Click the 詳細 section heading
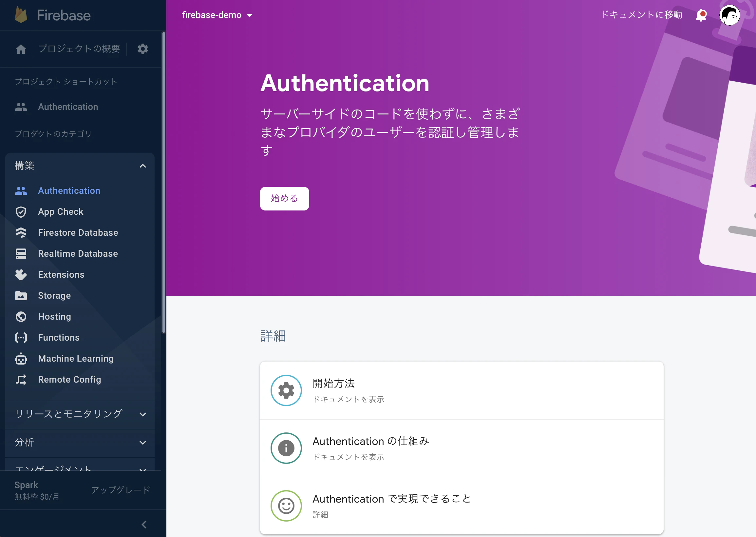The image size is (756, 537). pos(273,336)
